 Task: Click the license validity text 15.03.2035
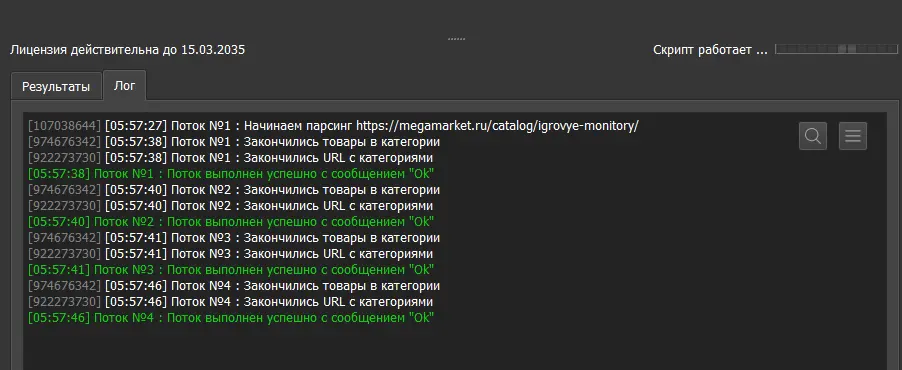click(213, 50)
